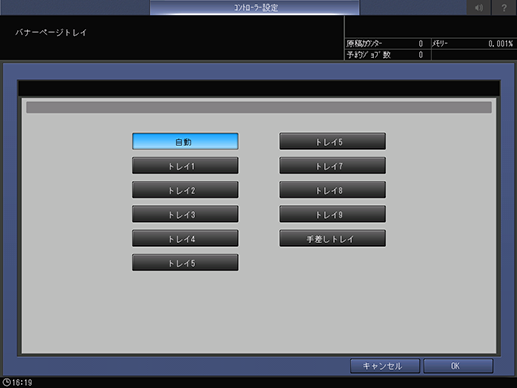Screen dimensions: 517x388
Task: Select the 手差しトレイ bypass tray
Action: pos(332,239)
